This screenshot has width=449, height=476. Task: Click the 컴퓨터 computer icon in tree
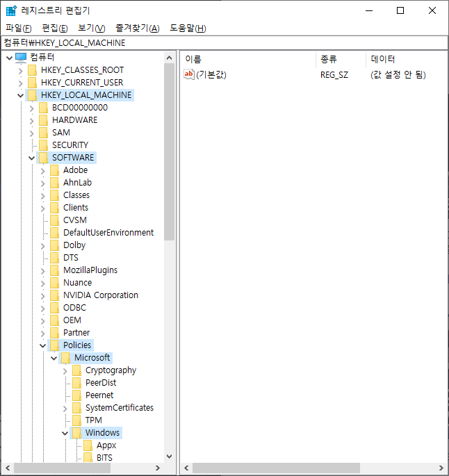21,57
